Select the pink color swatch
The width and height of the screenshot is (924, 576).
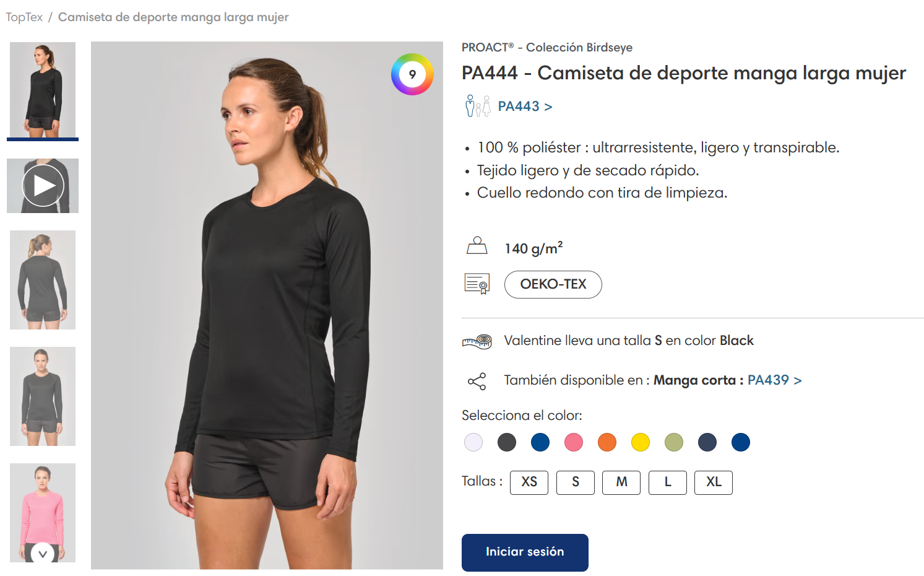tap(574, 442)
